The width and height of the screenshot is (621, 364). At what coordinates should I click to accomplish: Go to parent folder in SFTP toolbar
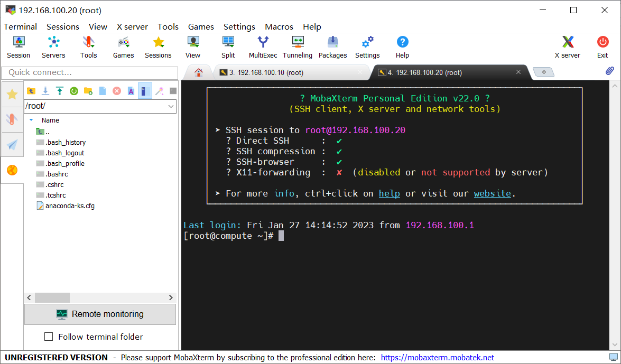tap(31, 91)
